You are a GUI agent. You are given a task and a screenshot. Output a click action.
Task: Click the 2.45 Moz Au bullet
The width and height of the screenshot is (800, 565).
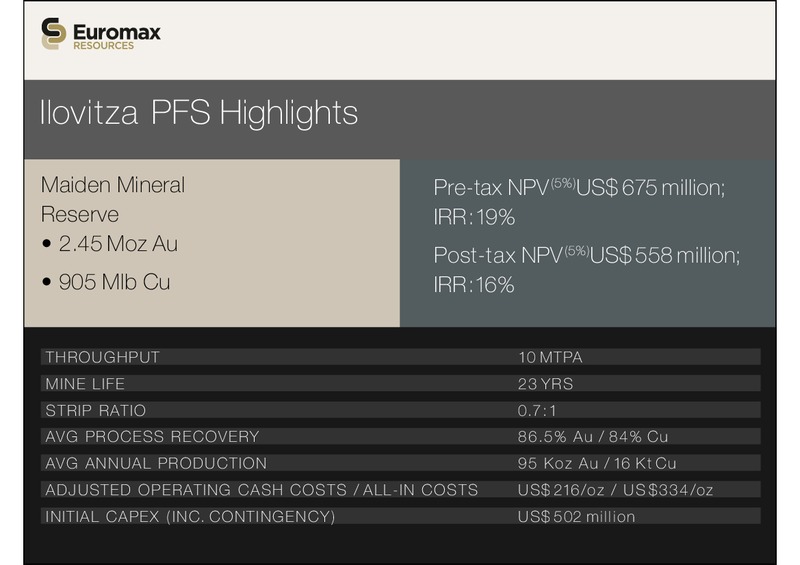pyautogui.click(x=110, y=243)
